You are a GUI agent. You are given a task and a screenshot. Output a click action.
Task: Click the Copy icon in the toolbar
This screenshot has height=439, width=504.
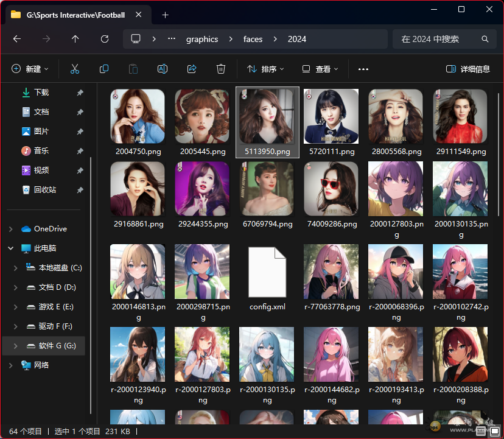click(x=103, y=69)
